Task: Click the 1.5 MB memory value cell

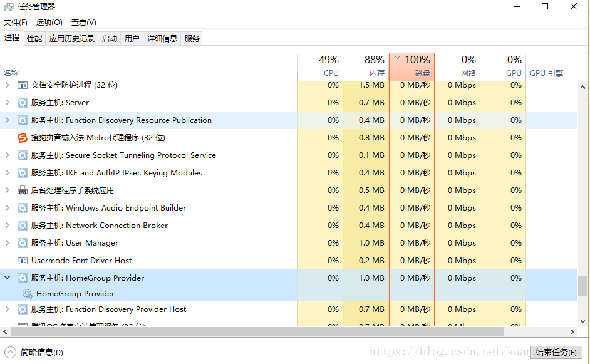Action: (372, 85)
